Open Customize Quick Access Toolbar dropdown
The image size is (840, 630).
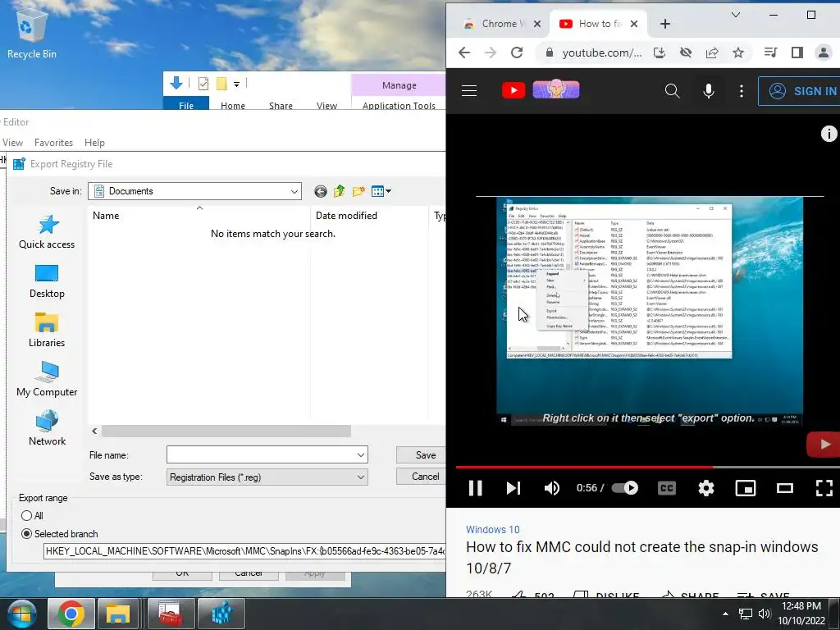(x=236, y=84)
